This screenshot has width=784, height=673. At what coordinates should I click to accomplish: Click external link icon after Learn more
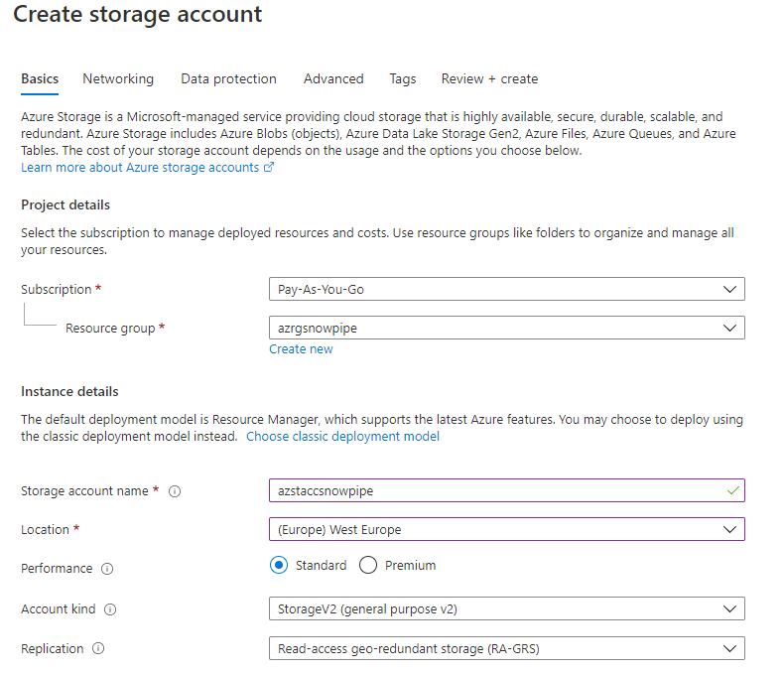tap(269, 168)
